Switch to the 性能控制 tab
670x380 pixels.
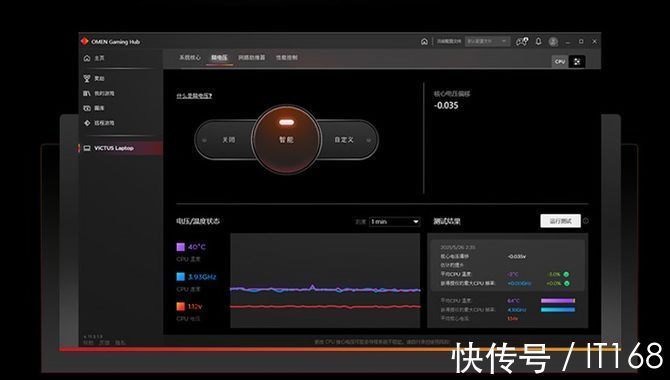287,57
